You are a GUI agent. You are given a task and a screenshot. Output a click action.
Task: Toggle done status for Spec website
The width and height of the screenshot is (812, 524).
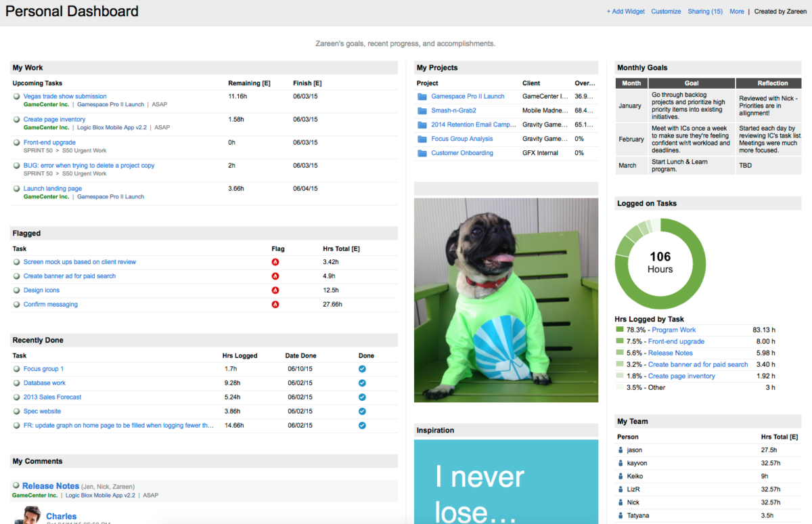click(362, 411)
